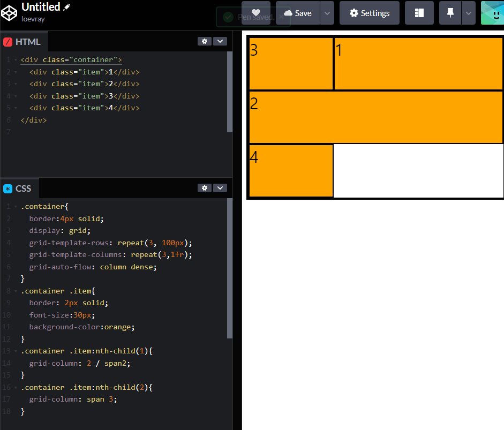
Task: Fold HTML line 4 item div
Action: pyautogui.click(x=16, y=96)
